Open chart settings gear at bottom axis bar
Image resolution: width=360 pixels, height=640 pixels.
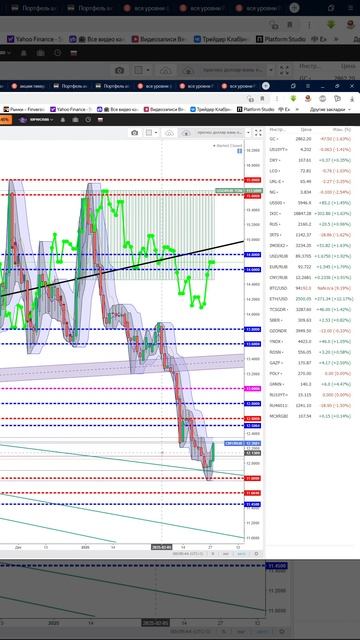click(256, 554)
